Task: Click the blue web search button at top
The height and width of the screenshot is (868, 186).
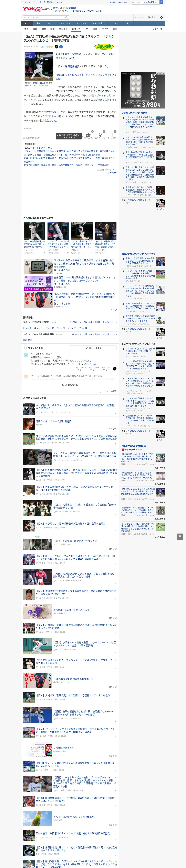Action: [x=161, y=2]
